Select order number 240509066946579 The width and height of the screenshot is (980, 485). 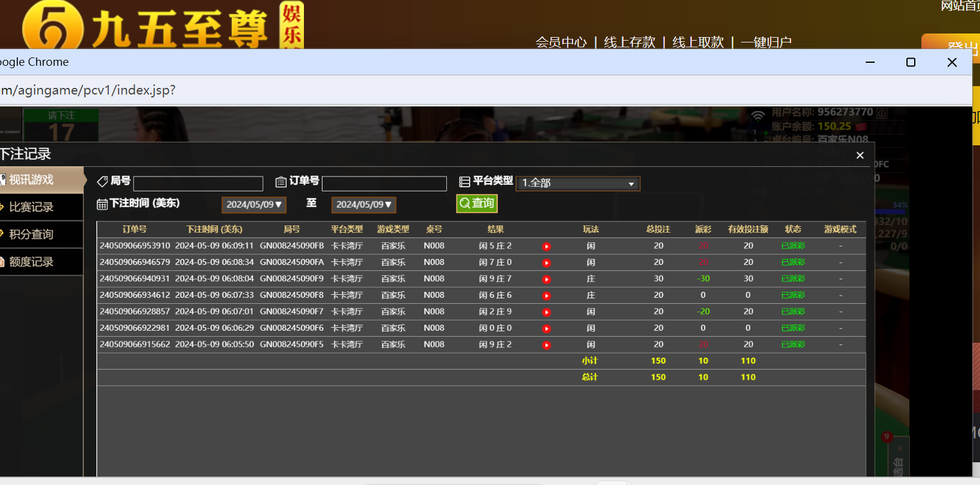pos(135,263)
